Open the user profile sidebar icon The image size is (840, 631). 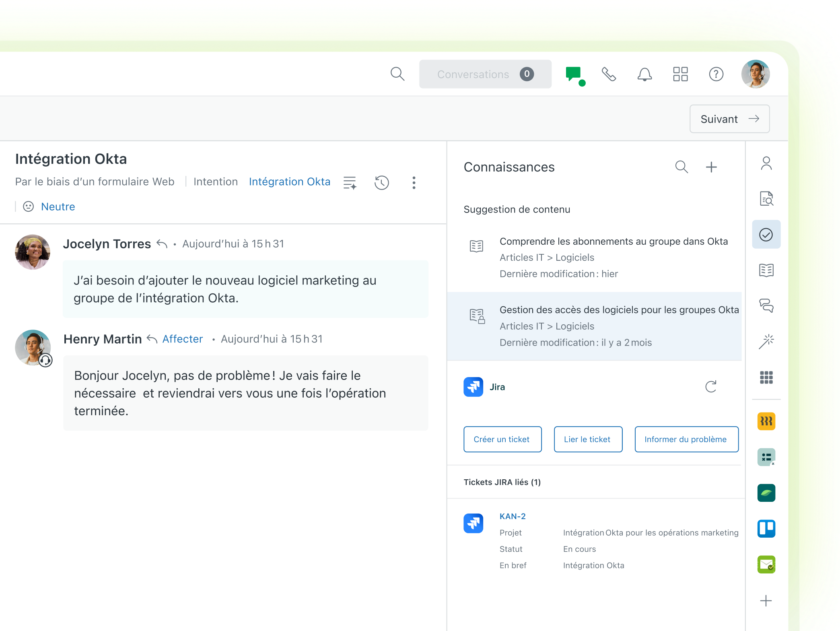(766, 163)
